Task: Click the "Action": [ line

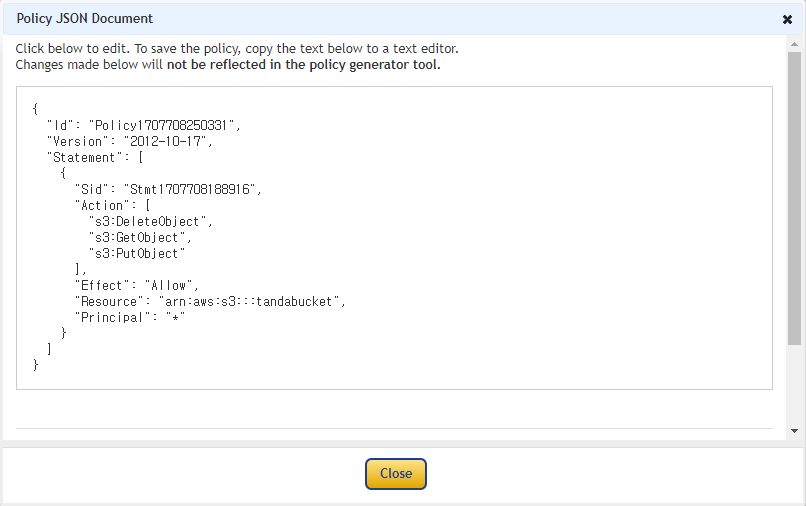Action: click(x=113, y=205)
